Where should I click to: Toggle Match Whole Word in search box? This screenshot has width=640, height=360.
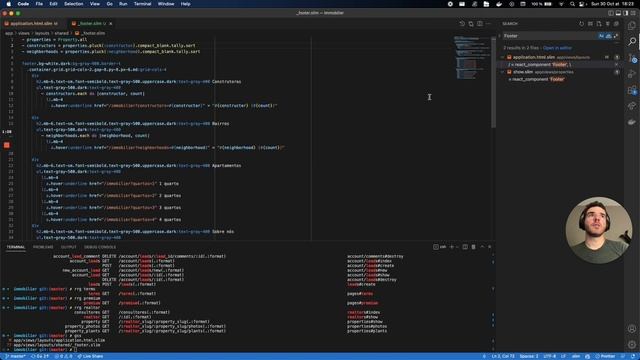pyautogui.click(x=609, y=36)
